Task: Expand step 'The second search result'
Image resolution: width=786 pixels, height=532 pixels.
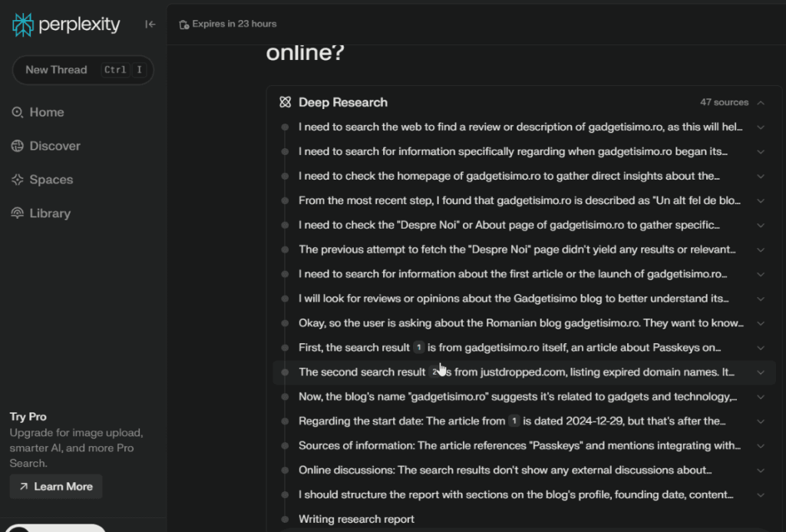Action: tap(761, 372)
